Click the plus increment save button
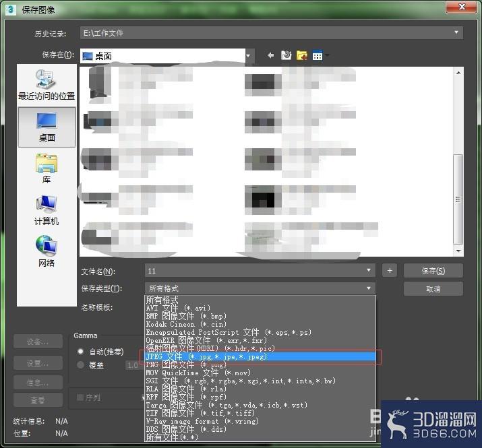 coord(390,271)
